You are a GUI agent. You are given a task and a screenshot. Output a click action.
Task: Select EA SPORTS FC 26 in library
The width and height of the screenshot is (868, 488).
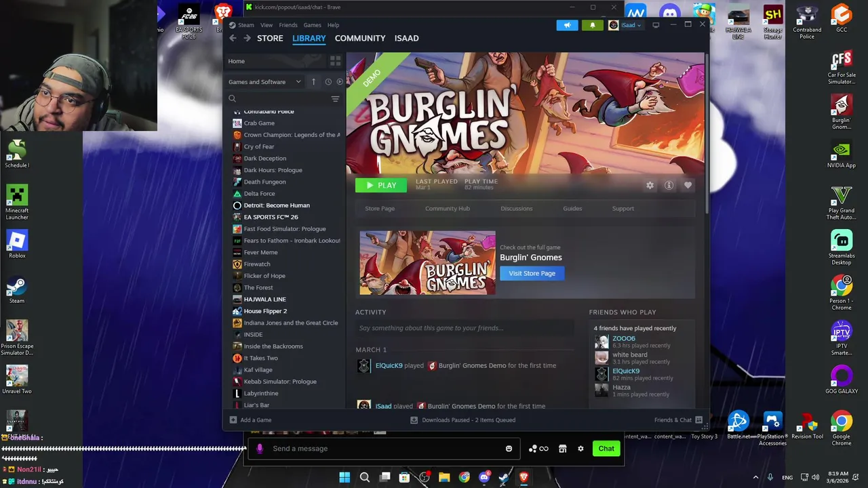pos(271,217)
